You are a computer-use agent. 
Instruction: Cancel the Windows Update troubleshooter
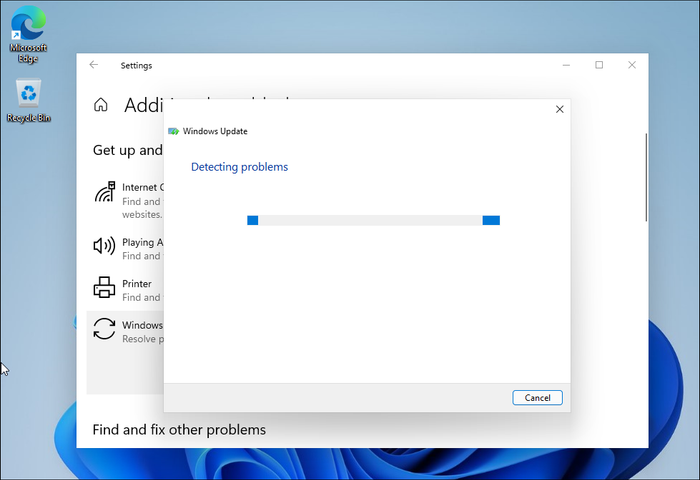pos(537,397)
